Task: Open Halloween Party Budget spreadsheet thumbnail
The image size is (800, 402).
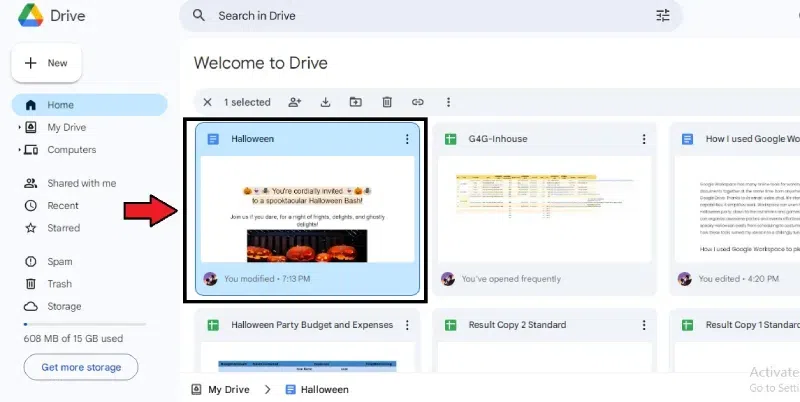Action: pyautogui.click(x=307, y=357)
